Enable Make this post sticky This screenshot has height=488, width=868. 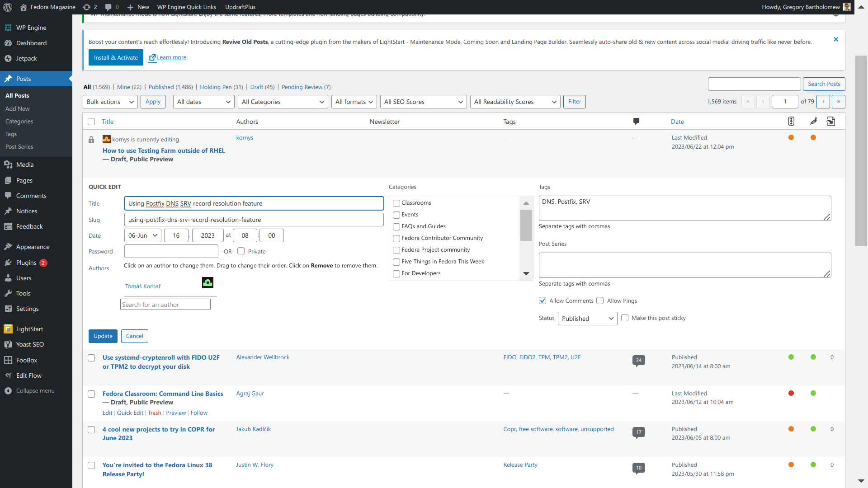pos(625,318)
